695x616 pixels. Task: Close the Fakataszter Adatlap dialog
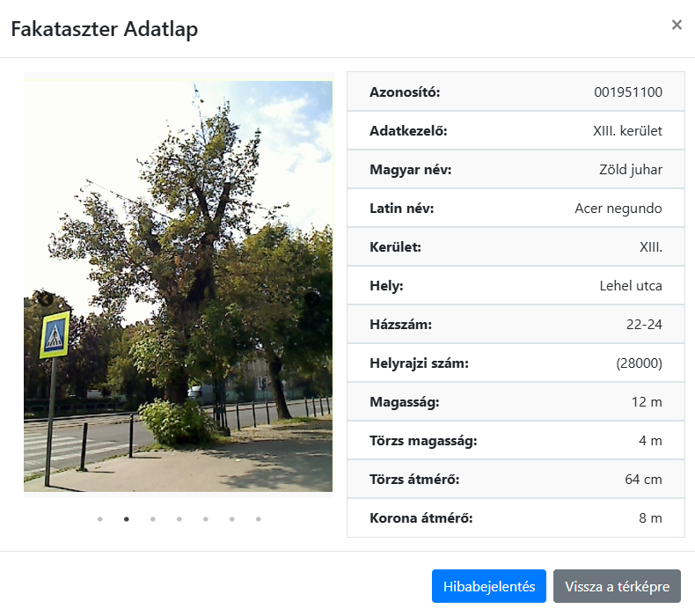click(677, 25)
